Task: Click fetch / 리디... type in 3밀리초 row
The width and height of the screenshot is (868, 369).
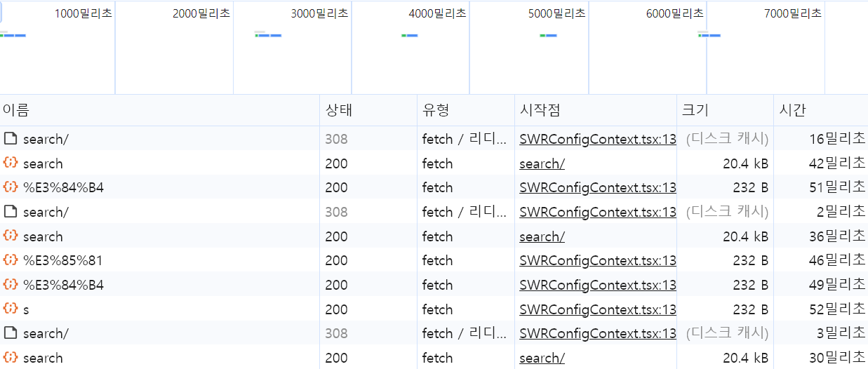Action: (x=464, y=333)
